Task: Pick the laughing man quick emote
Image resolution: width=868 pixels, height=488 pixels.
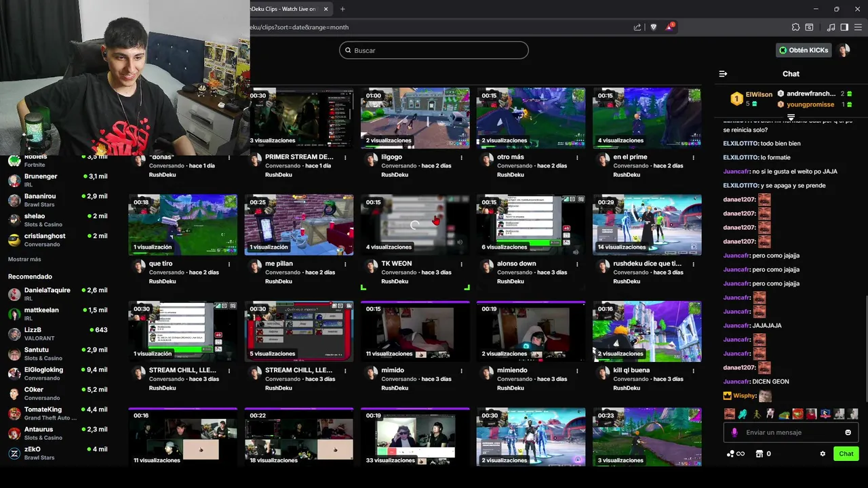Action: (x=729, y=413)
